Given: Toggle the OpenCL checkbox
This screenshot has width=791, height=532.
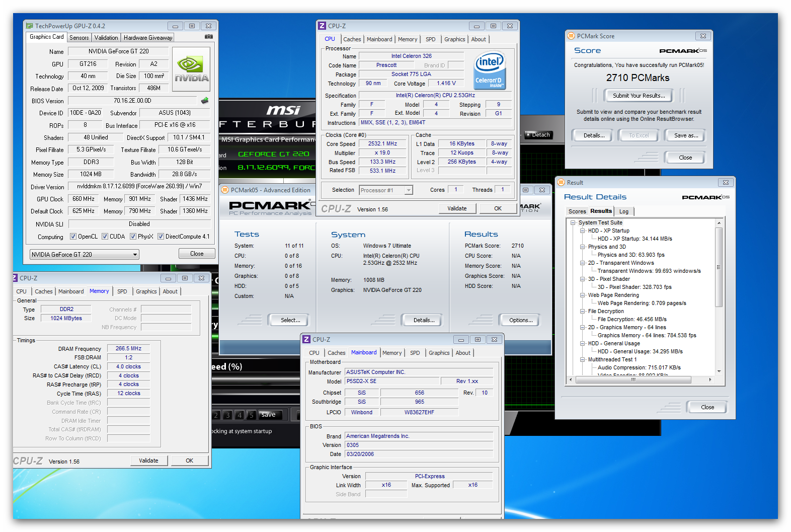Looking at the screenshot, I should pyautogui.click(x=73, y=237).
